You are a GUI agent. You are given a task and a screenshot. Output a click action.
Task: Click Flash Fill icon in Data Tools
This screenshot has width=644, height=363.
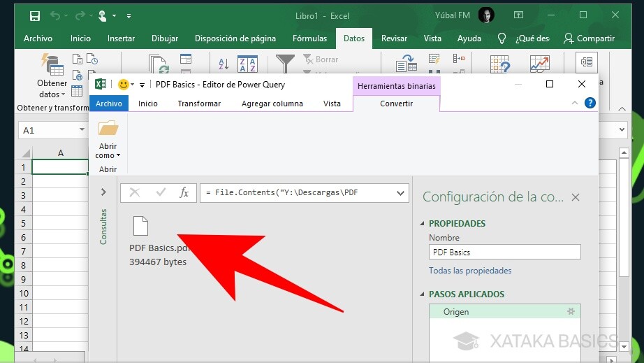pyautogui.click(x=434, y=59)
